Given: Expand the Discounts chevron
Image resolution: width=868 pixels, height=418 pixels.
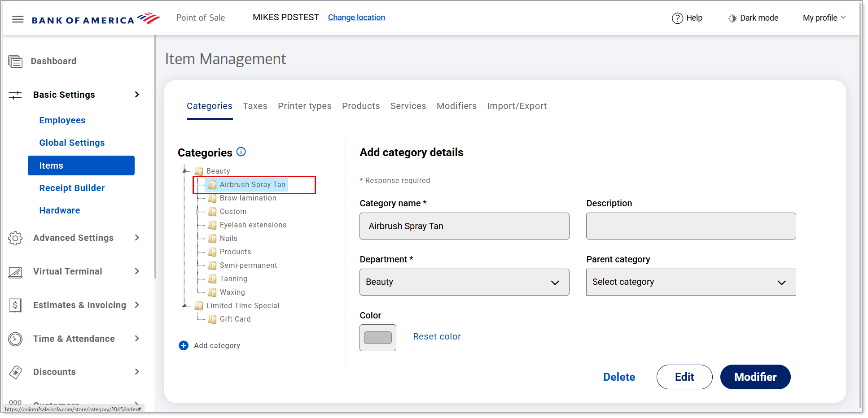Looking at the screenshot, I should point(137,372).
